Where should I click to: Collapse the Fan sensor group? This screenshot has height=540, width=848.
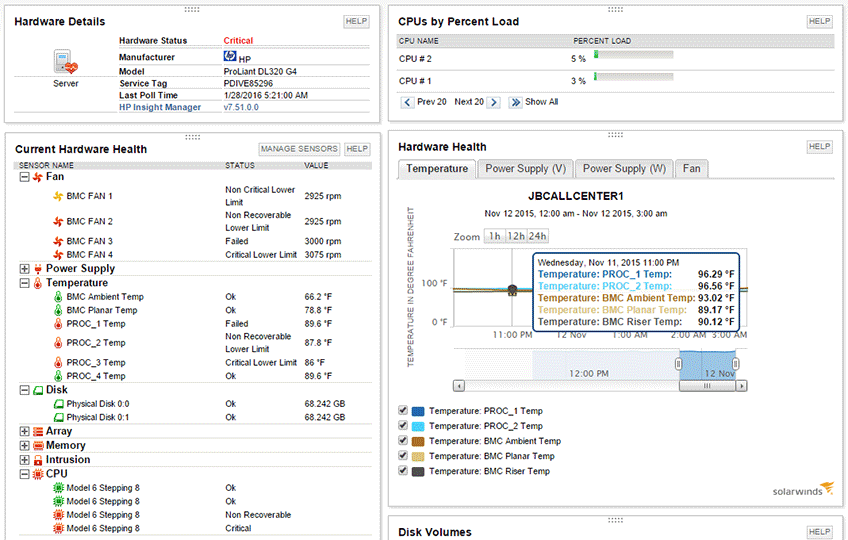pyautogui.click(x=24, y=177)
